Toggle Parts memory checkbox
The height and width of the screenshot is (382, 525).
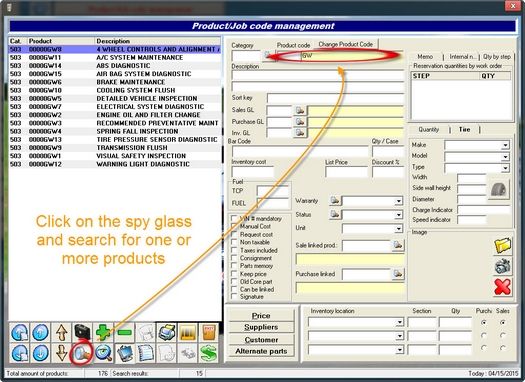click(234, 265)
